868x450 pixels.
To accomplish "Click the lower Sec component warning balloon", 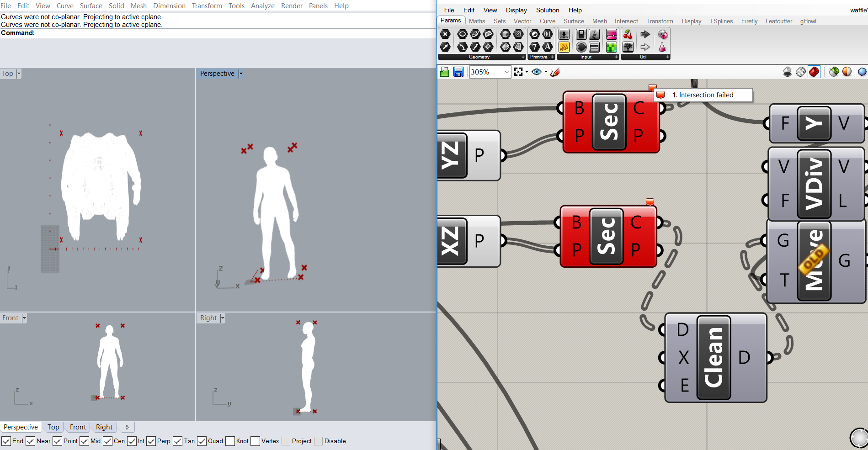I will pos(650,202).
